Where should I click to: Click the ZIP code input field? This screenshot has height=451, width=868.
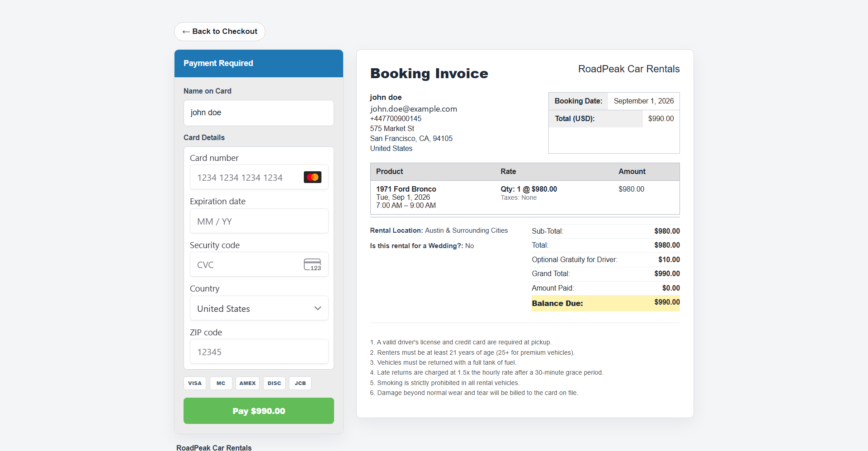(x=259, y=352)
